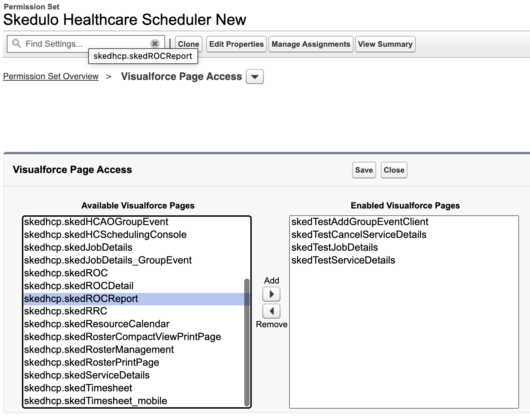The width and height of the screenshot is (530, 420).
Task: Click Edit Properties button
Action: (x=236, y=44)
